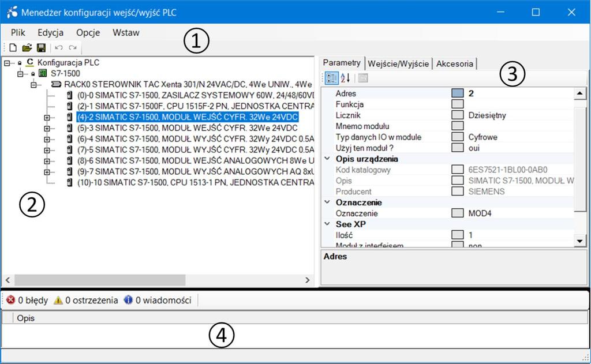The image size is (591, 364).
Task: Click the application icon in the title bar
Action: (x=12, y=12)
